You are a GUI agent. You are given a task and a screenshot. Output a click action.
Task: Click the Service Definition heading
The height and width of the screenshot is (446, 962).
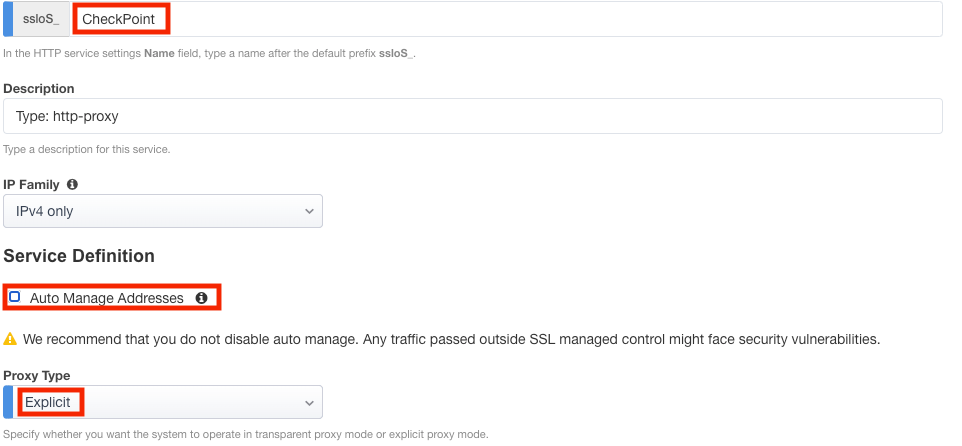[79, 256]
